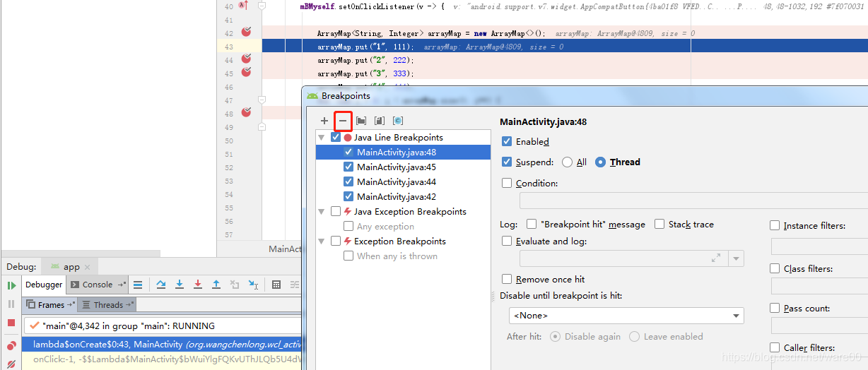Viewport: 868px width, 370px height.
Task: Collapse Exception Breakpoints tree group
Action: [322, 241]
